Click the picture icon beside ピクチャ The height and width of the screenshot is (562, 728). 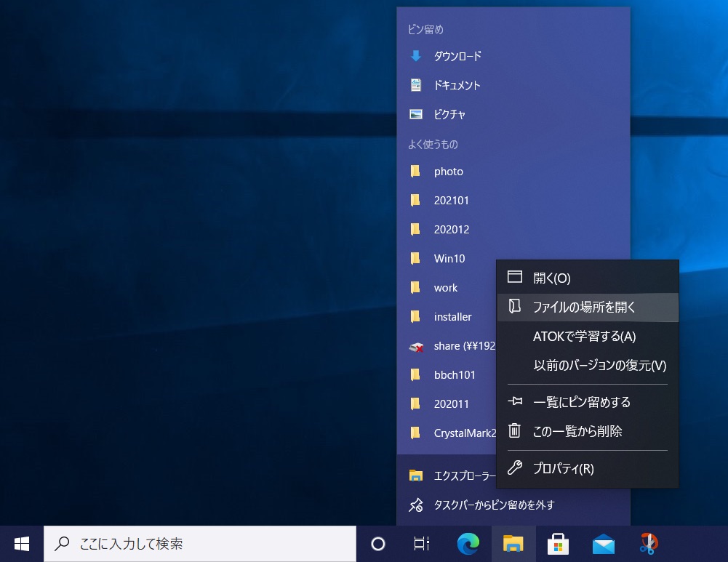tap(415, 114)
